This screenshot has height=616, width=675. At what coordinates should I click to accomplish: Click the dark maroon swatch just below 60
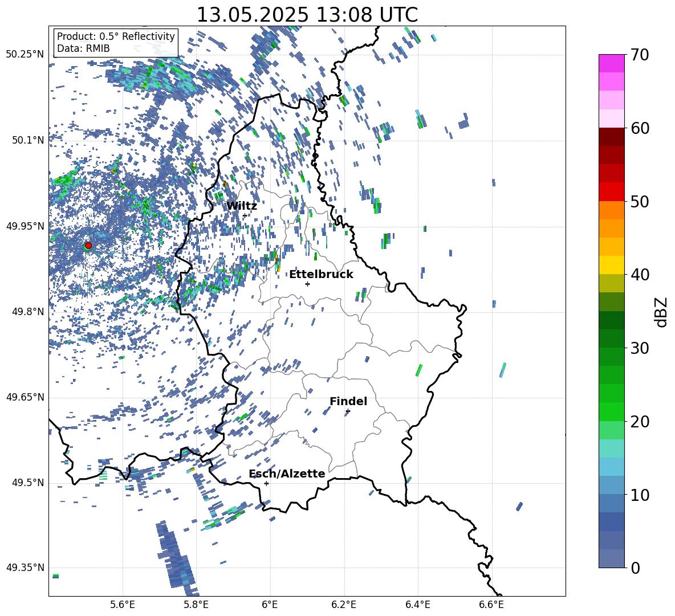(x=611, y=137)
